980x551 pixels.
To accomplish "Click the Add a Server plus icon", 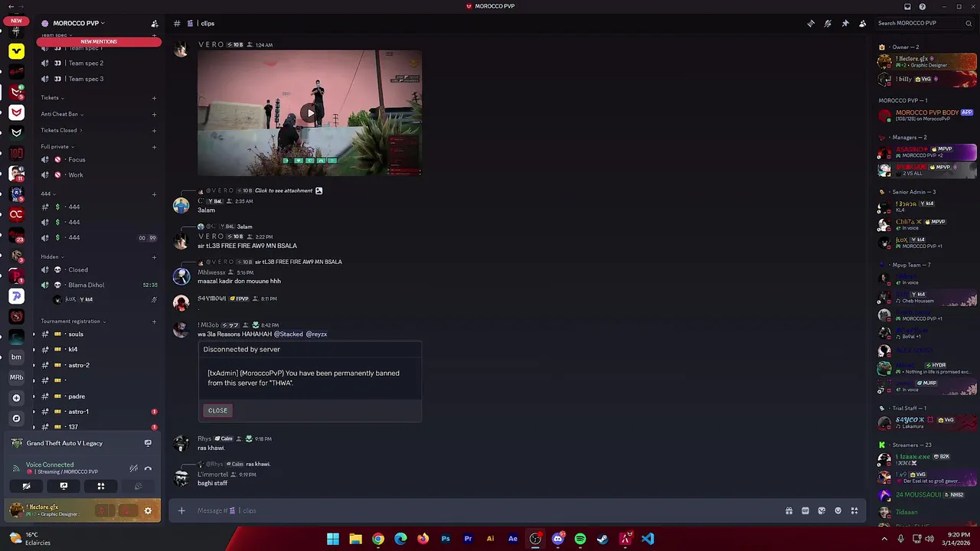I will tap(16, 398).
